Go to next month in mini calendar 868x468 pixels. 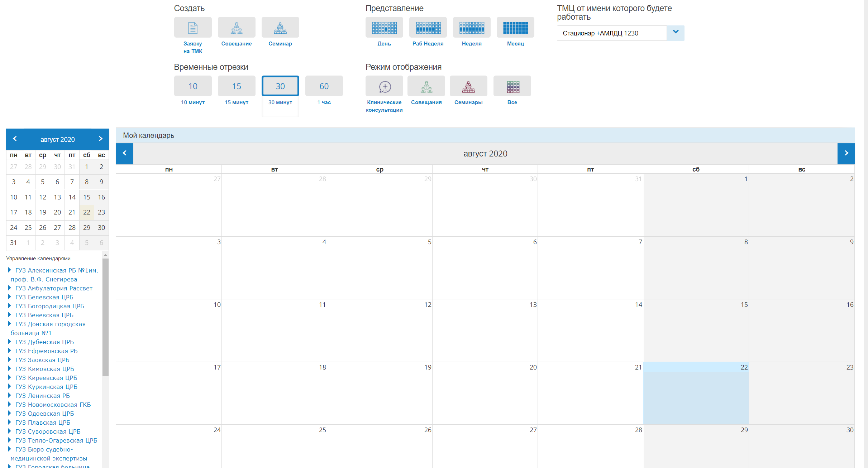coord(101,139)
